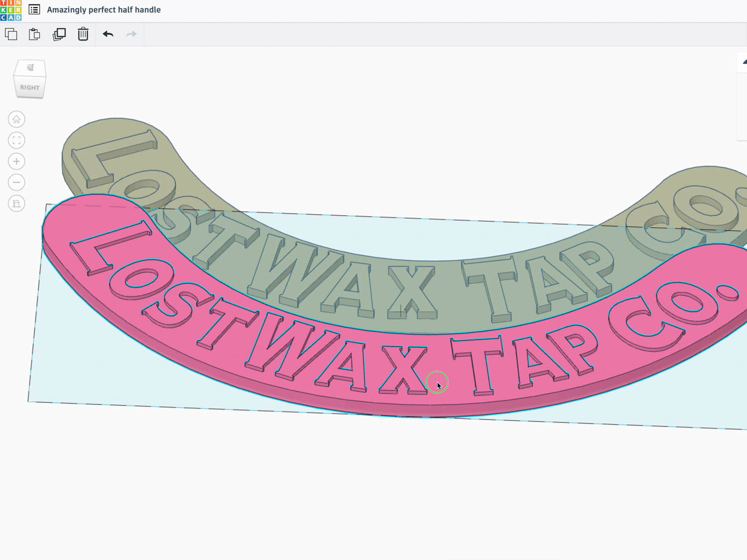Undo the last action
This screenshot has width=747, height=560.
108,34
